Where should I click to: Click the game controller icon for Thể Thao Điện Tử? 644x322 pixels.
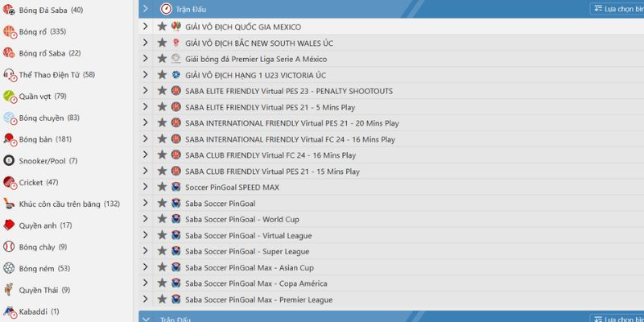click(10, 75)
